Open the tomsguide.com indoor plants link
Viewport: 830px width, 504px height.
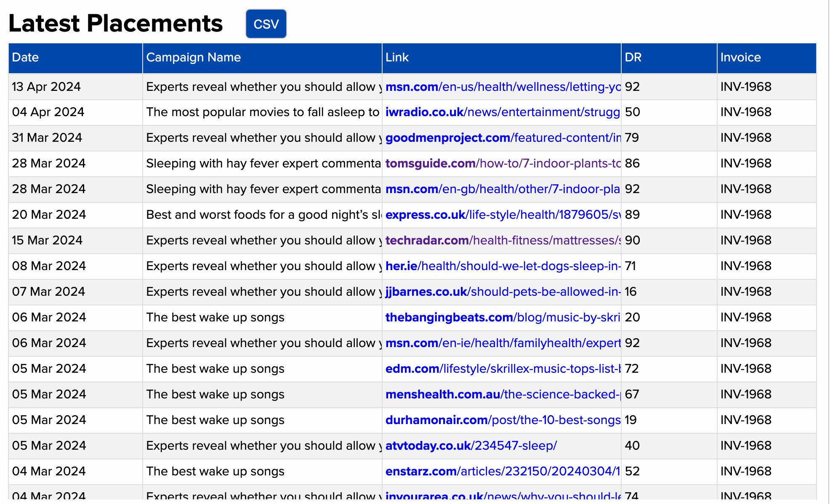(x=503, y=163)
